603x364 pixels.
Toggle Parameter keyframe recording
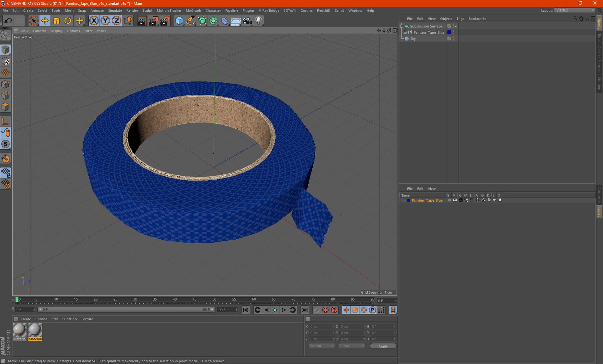click(372, 310)
